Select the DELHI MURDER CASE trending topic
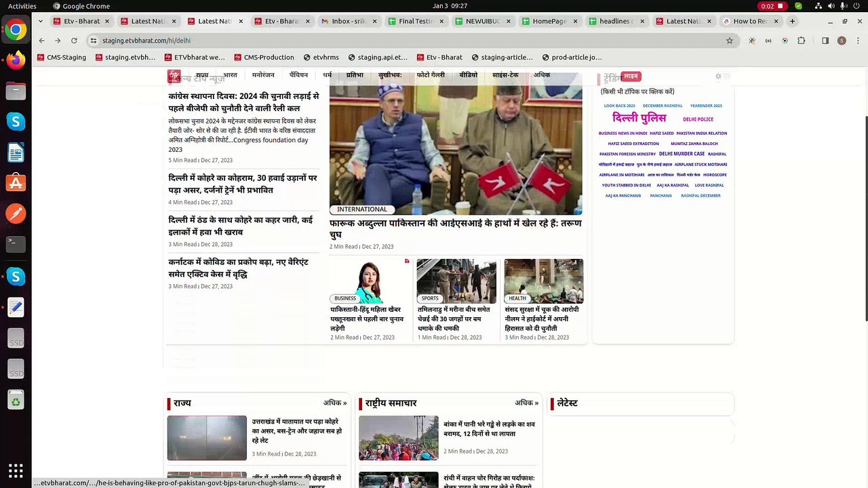 tap(682, 154)
